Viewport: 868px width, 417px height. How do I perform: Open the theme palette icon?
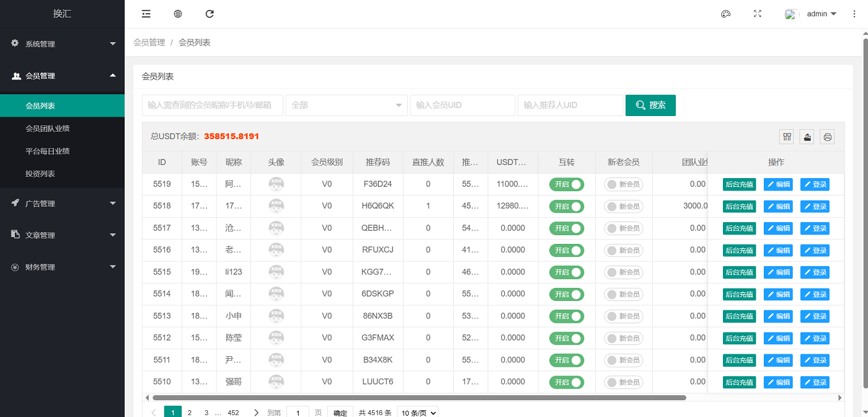click(x=725, y=14)
